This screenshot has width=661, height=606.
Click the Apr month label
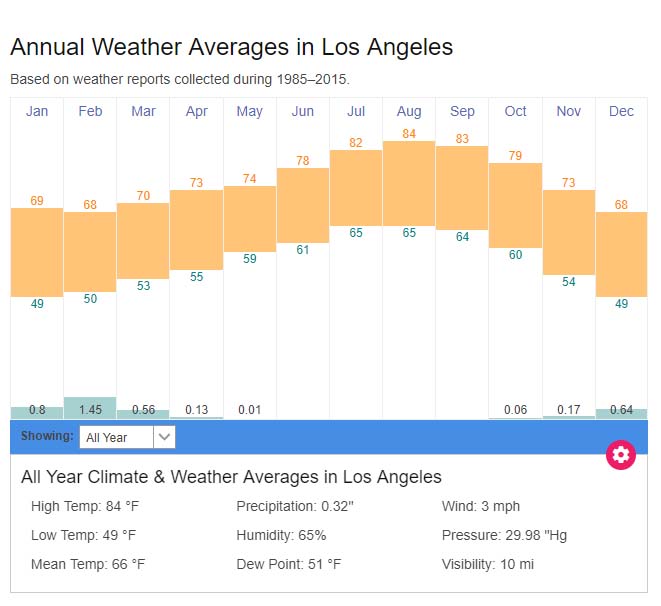(x=196, y=111)
